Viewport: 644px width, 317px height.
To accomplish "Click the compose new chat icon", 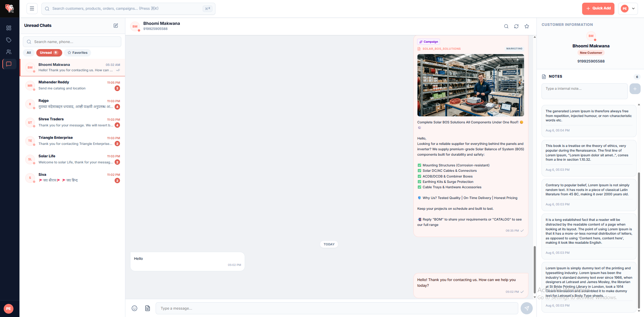I will (116, 26).
